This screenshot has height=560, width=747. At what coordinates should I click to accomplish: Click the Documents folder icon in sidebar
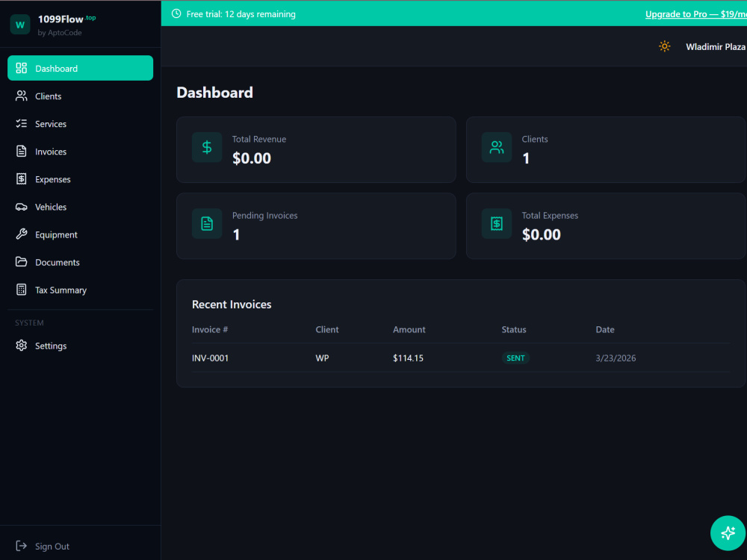tap(22, 261)
